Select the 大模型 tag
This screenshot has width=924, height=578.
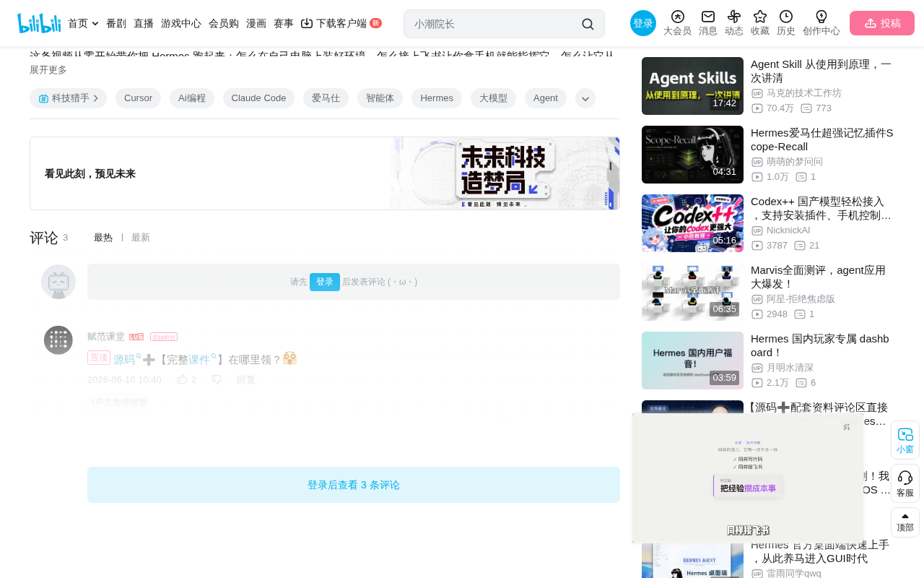tap(493, 98)
